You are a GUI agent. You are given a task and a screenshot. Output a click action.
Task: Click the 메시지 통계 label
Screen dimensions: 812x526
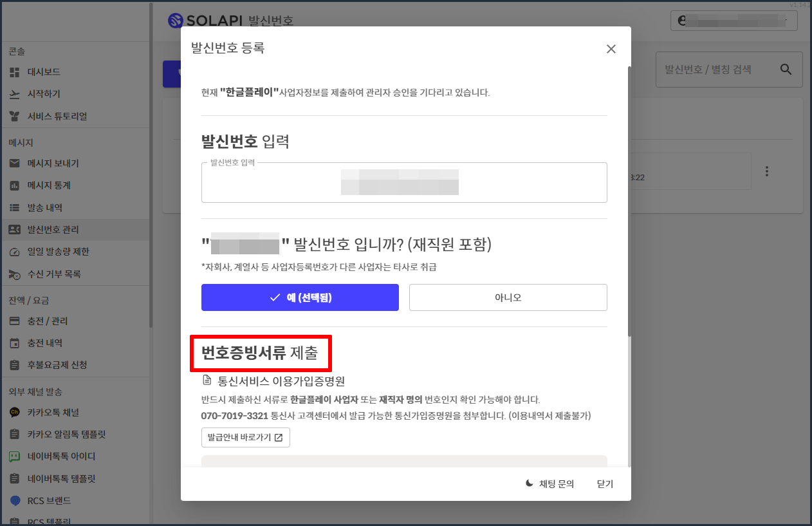tap(49, 185)
